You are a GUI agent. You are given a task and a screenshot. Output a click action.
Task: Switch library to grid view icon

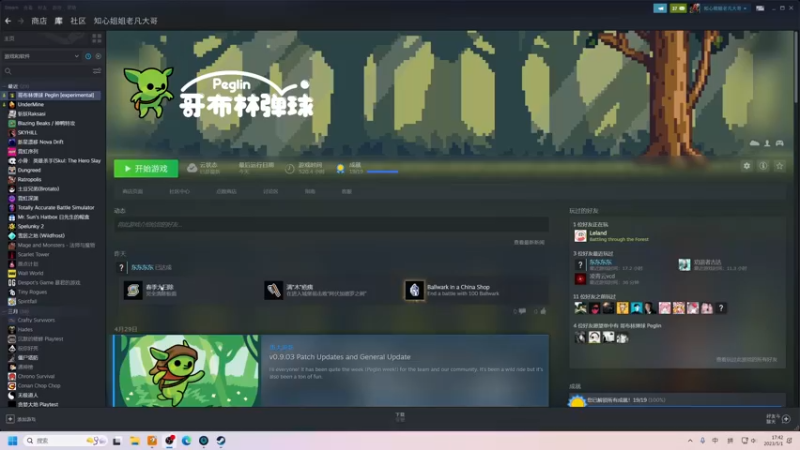pos(96,38)
